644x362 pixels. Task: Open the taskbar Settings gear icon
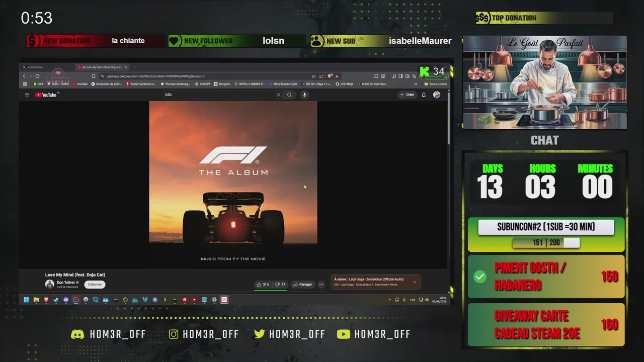(x=214, y=300)
